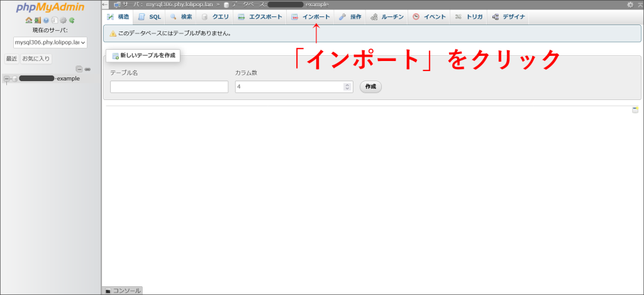
Task: Open the SQL tab
Action: point(150,17)
